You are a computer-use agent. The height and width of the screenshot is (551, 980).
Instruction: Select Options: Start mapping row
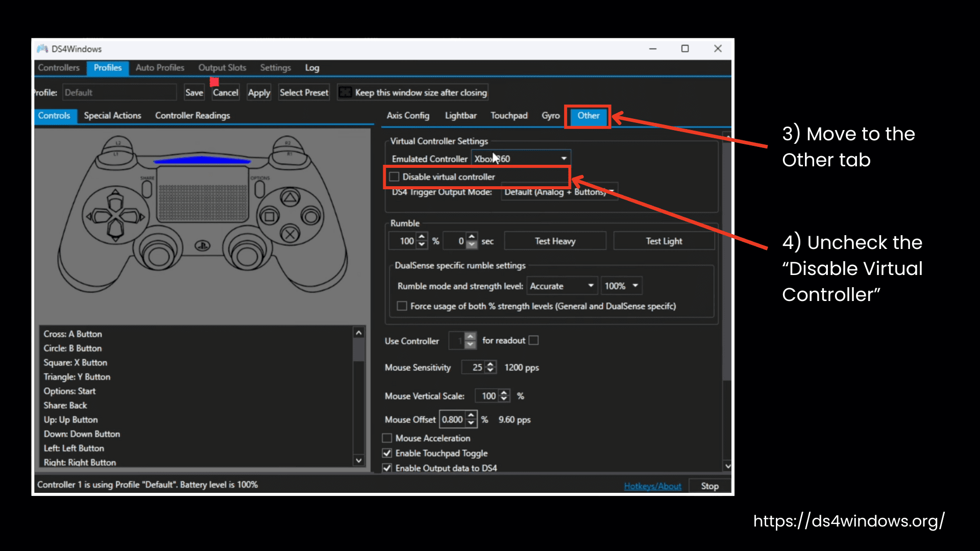[x=197, y=391]
